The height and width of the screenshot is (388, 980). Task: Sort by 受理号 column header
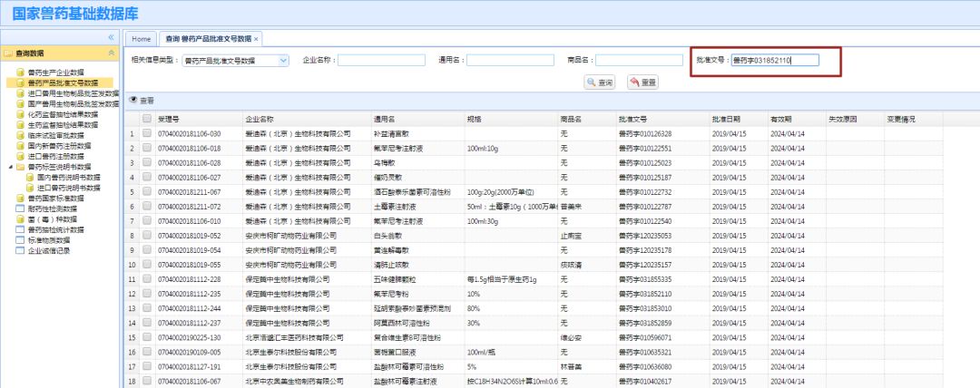click(198, 119)
